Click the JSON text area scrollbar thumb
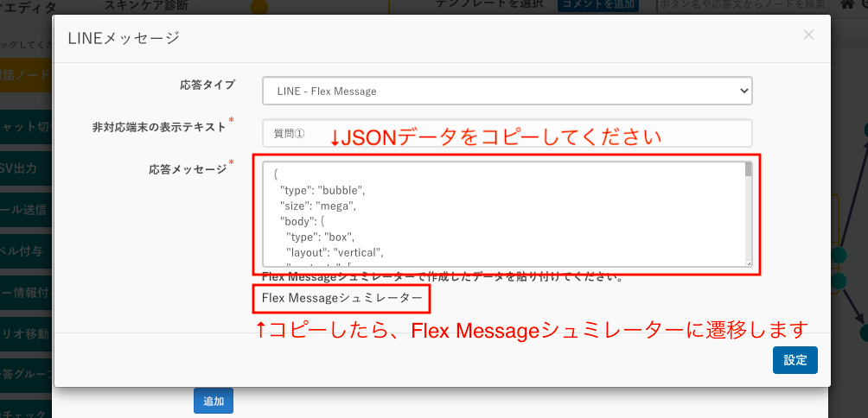 pyautogui.click(x=748, y=170)
